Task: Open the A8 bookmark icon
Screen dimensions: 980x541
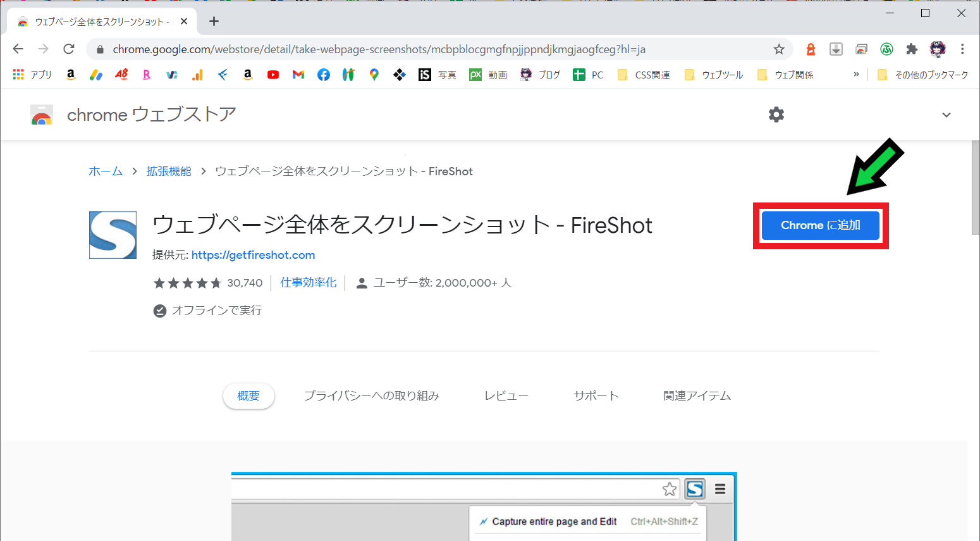Action: click(x=121, y=75)
